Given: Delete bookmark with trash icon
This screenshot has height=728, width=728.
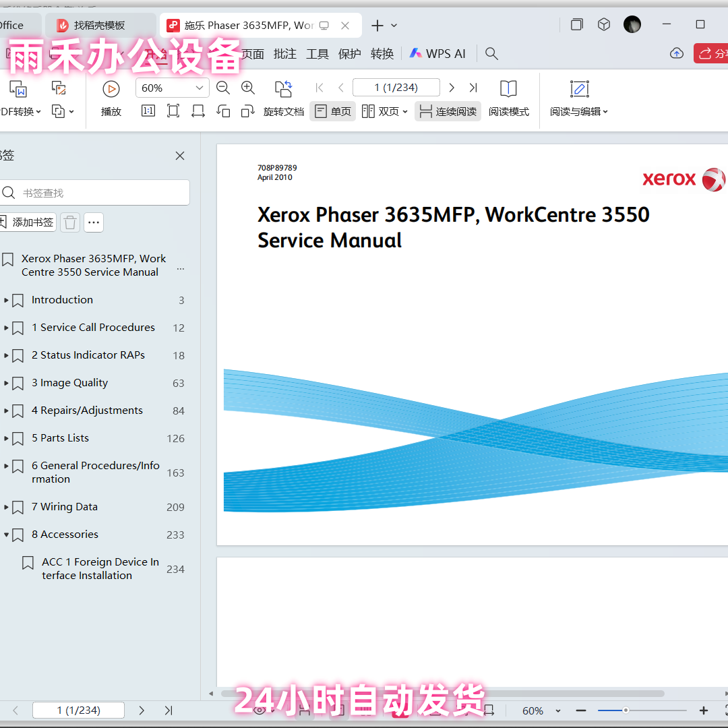Looking at the screenshot, I should click(x=70, y=223).
